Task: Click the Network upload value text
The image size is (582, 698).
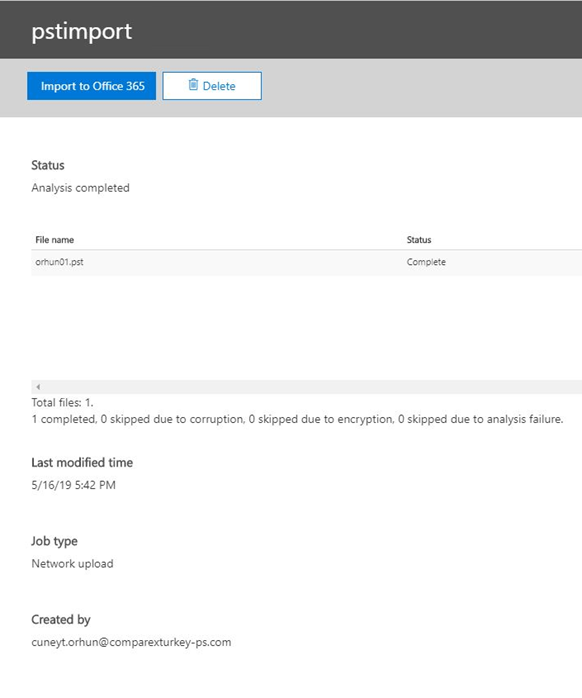Action: (x=72, y=564)
